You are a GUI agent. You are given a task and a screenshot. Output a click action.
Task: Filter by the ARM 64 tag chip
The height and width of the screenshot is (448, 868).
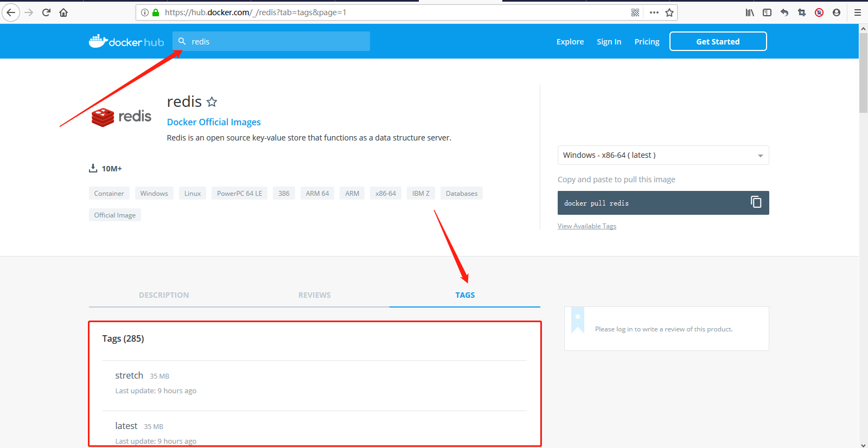pos(317,193)
